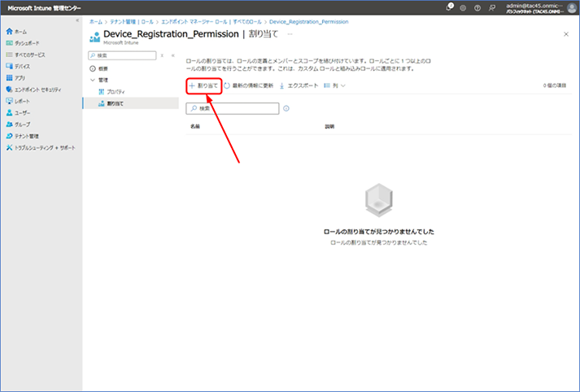The width and height of the screenshot is (580, 392).
Task: Open ダッシュボード in left navigation
Action: click(23, 43)
